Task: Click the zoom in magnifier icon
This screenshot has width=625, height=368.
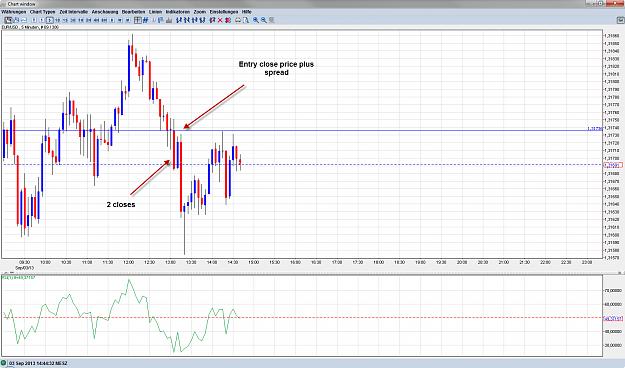Action: pyautogui.click(x=256, y=20)
